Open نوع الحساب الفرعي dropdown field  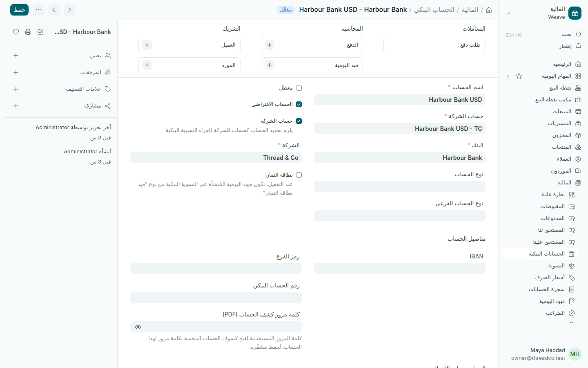point(400,215)
